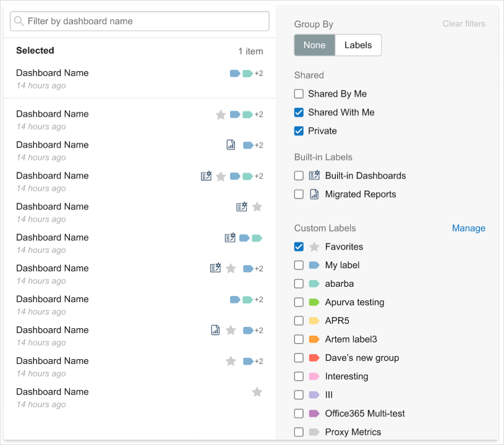Uncheck the Shared With Me filter
The image size is (504, 445).
pos(299,112)
